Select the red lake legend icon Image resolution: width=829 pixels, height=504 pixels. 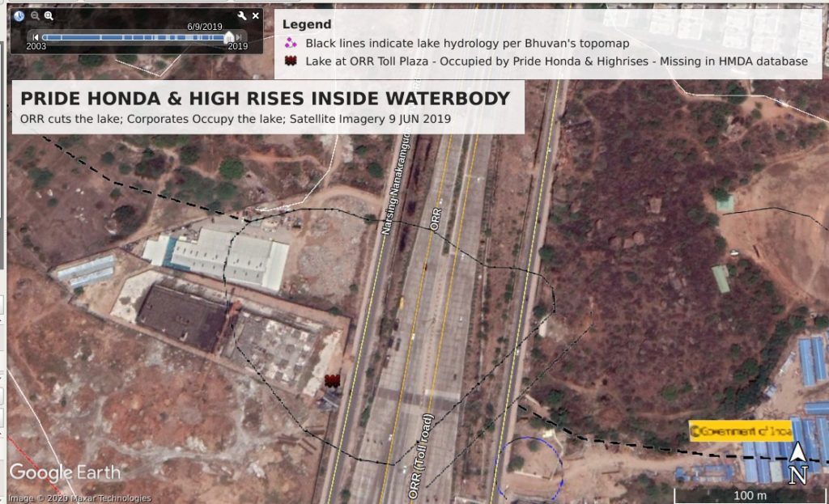pos(291,61)
